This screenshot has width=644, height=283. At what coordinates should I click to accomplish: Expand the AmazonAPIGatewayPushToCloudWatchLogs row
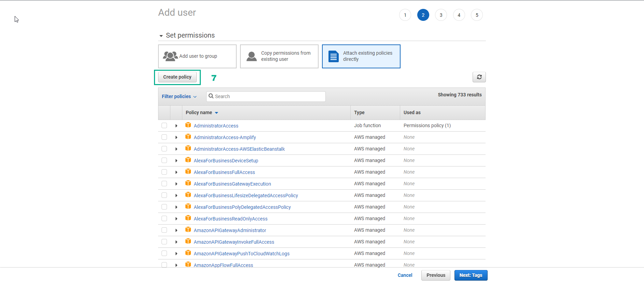click(176, 254)
